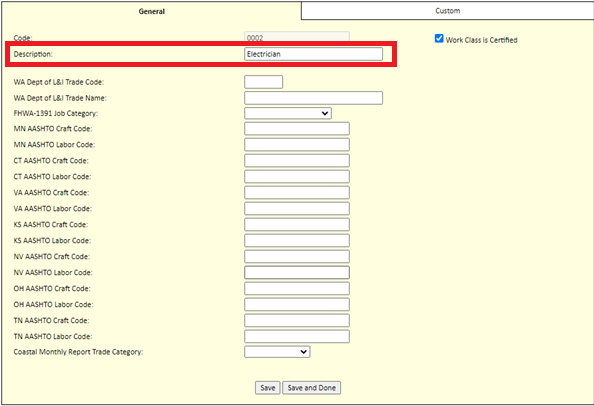Select the OH AASHTO Craft Code input
594x406 pixels.
[297, 289]
